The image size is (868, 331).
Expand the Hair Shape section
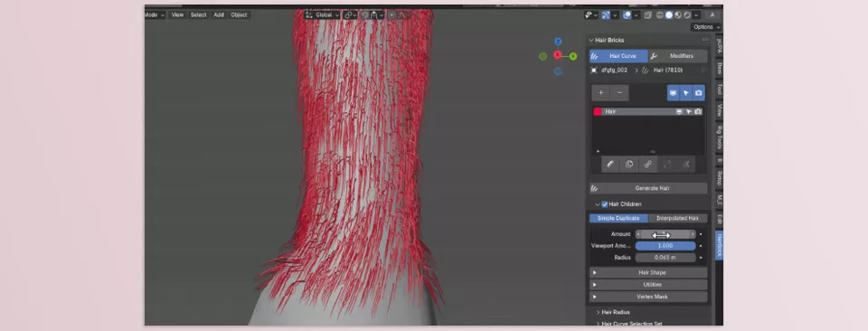(x=648, y=272)
